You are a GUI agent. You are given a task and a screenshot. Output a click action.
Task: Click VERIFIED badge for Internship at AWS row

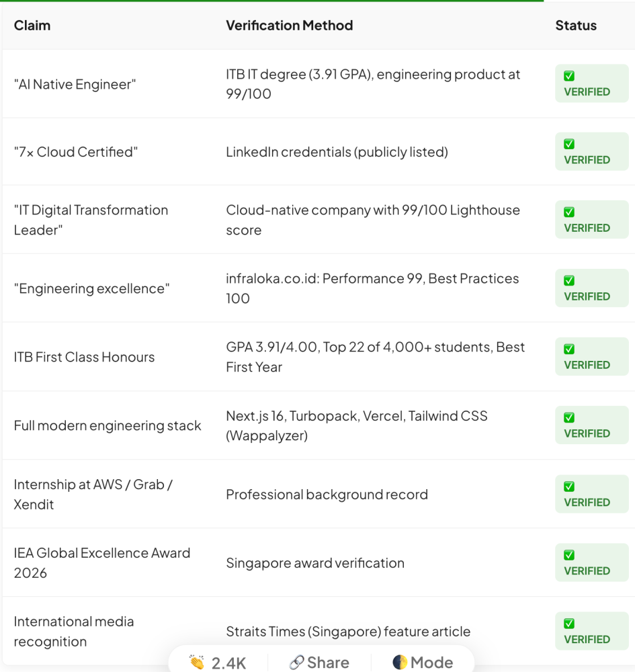(592, 494)
